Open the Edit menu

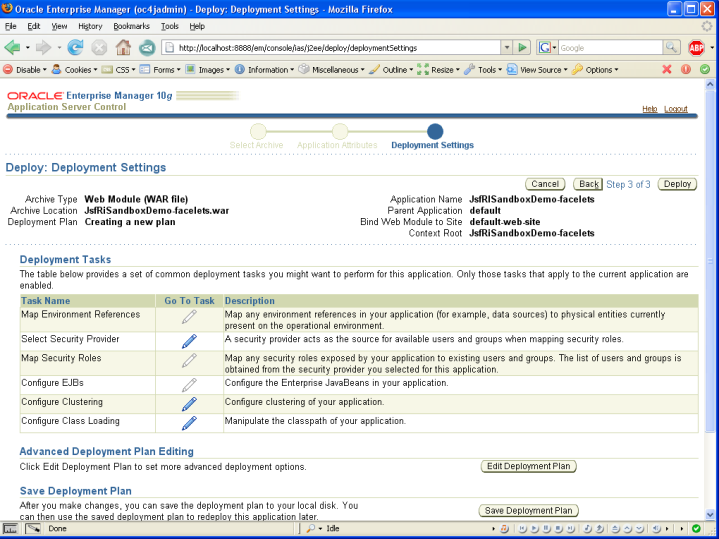click(33, 26)
